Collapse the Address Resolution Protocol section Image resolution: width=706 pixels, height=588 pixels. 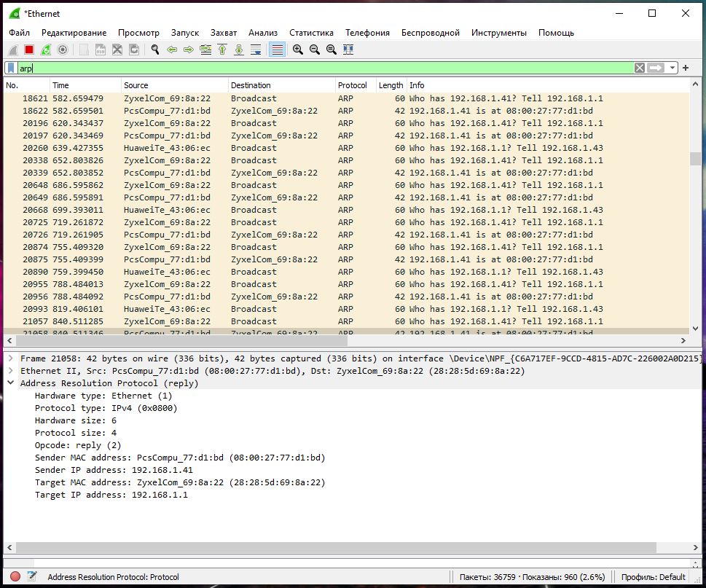[10, 383]
